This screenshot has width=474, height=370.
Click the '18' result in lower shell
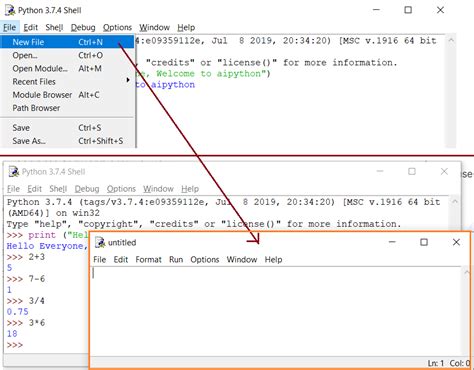pos(12,334)
